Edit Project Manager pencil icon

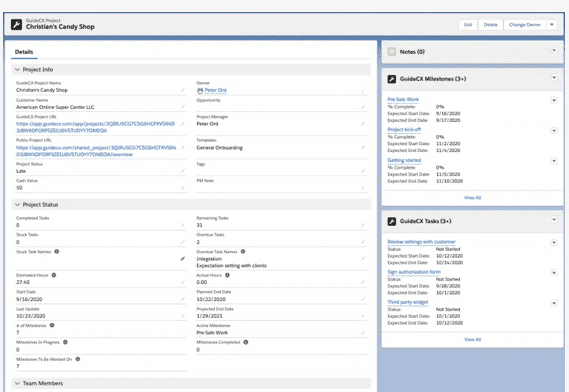(363, 124)
